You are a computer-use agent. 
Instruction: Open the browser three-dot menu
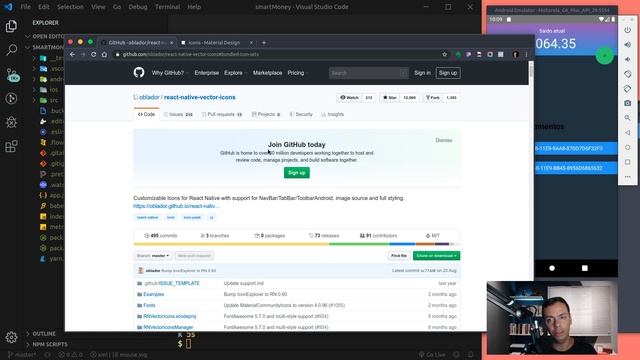click(527, 54)
